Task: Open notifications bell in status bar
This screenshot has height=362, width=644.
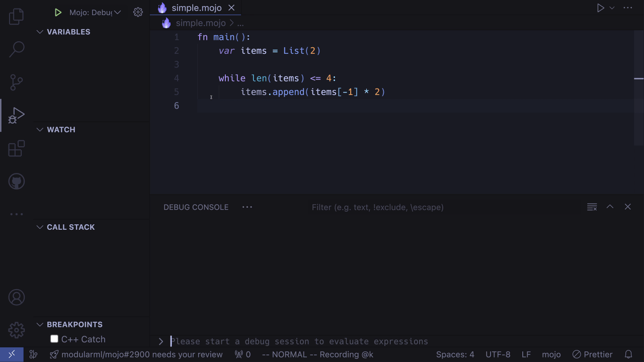Action: pos(628,354)
